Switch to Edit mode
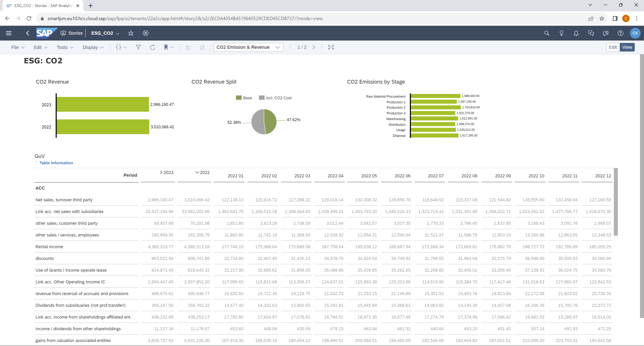Image resolution: width=644 pixels, height=346 pixels. (613, 47)
